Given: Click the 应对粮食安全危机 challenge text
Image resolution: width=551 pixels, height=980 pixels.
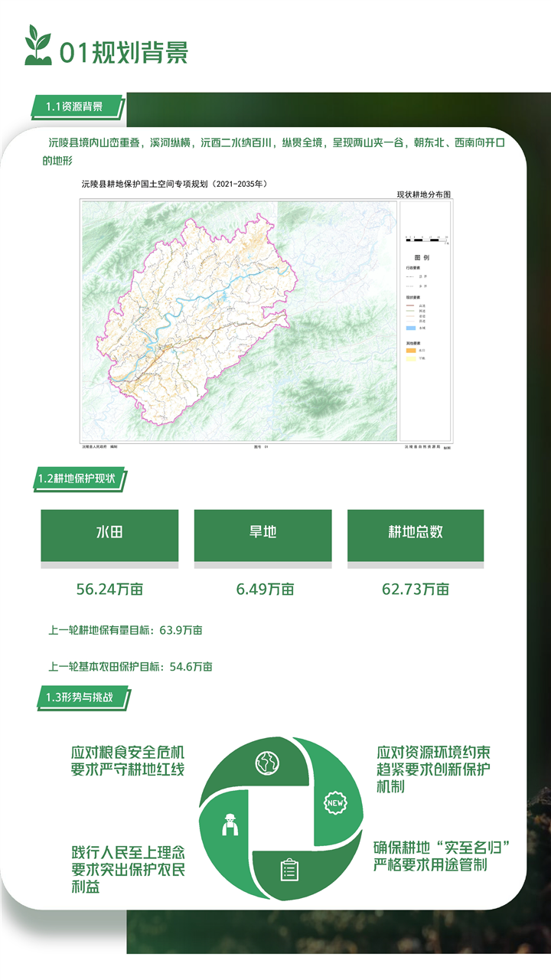Looking at the screenshot, I should 128,752.
